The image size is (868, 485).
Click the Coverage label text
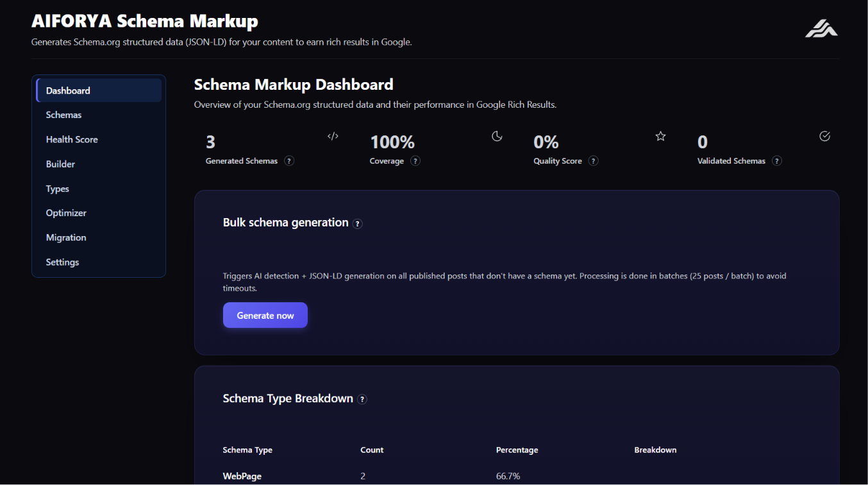click(387, 161)
